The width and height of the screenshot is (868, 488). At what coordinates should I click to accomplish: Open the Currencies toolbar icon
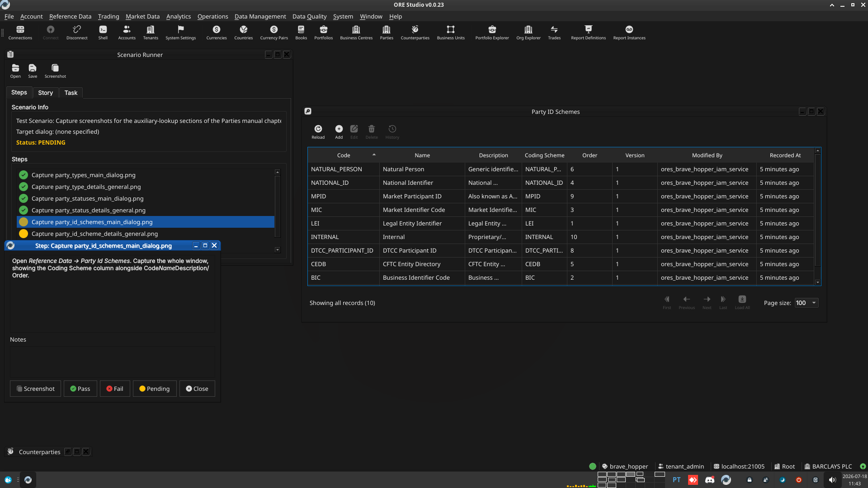217,33
